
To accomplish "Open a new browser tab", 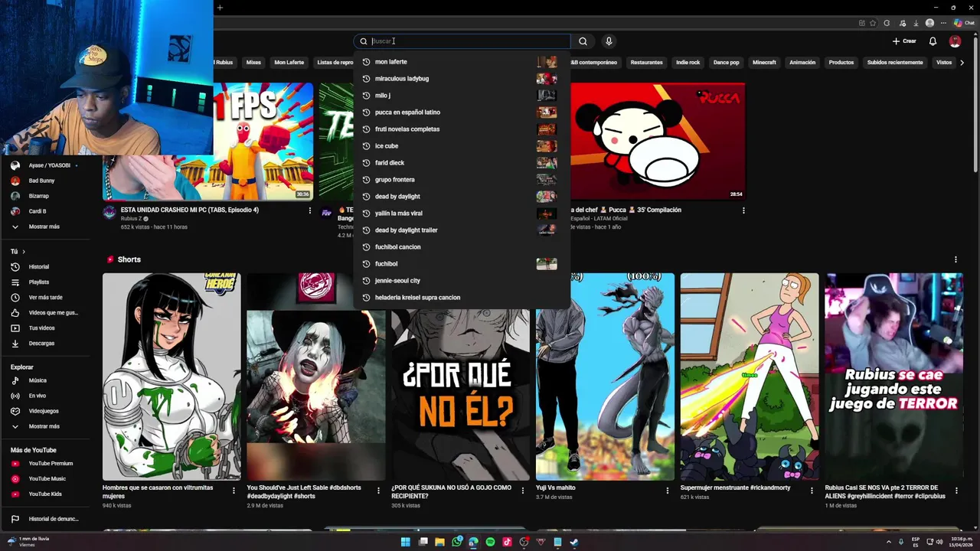I will [220, 8].
